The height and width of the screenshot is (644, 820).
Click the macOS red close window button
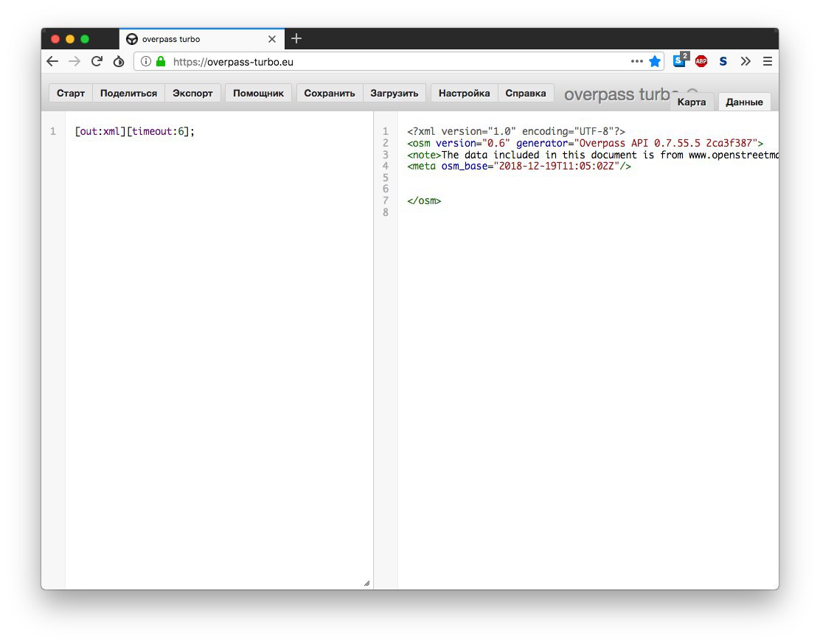click(x=55, y=39)
